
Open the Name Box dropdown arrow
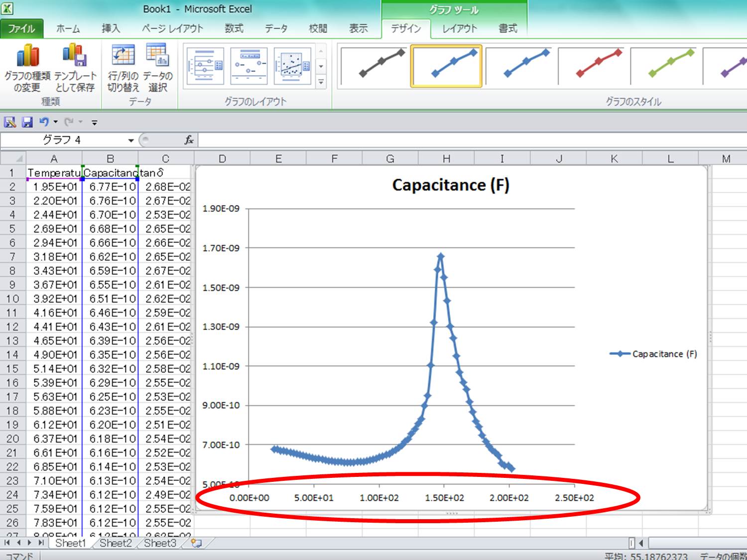point(130,140)
